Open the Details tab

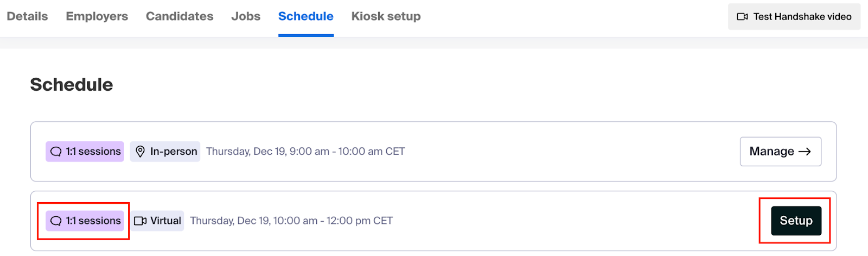(27, 16)
